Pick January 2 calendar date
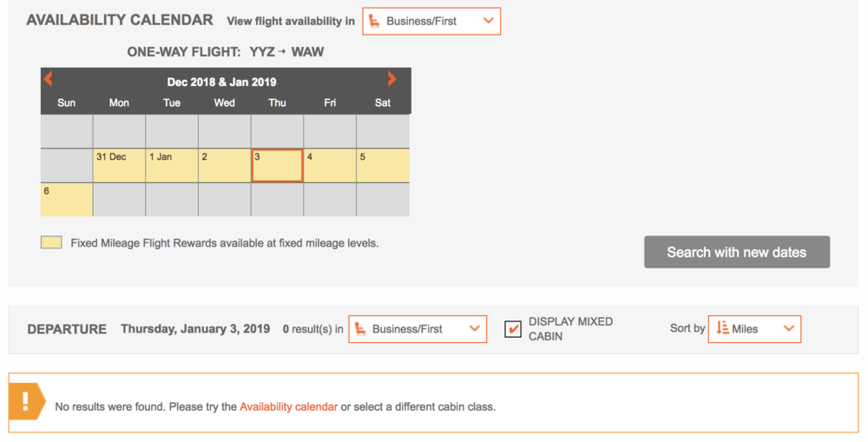Viewport: 868px width, 442px height. (x=224, y=165)
